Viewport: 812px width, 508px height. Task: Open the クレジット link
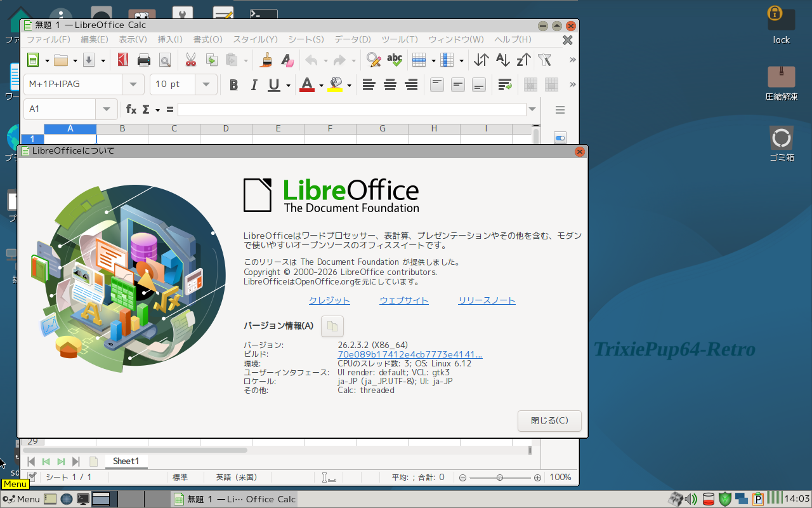click(x=329, y=301)
